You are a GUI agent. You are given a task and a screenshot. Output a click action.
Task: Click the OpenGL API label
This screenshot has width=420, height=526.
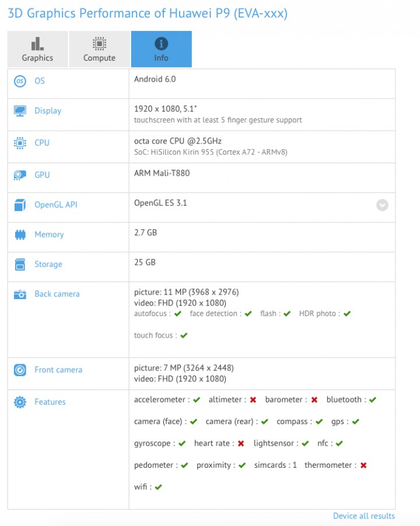coord(56,205)
